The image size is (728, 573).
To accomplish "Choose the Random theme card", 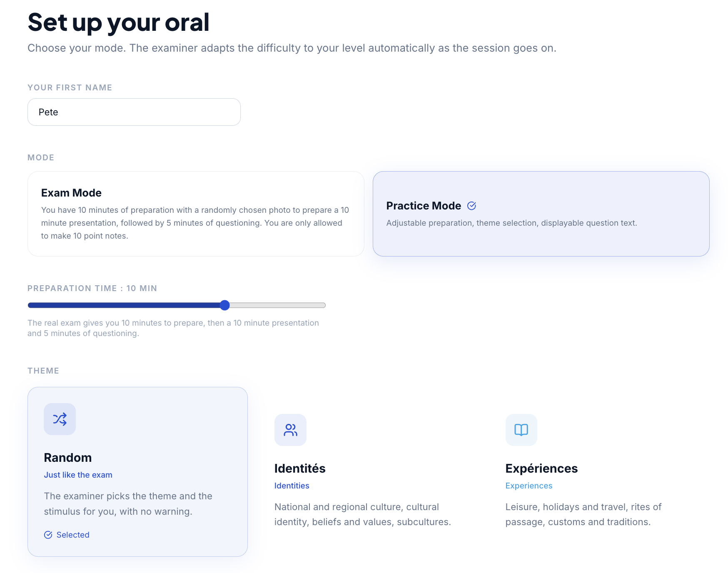I will pos(137,471).
